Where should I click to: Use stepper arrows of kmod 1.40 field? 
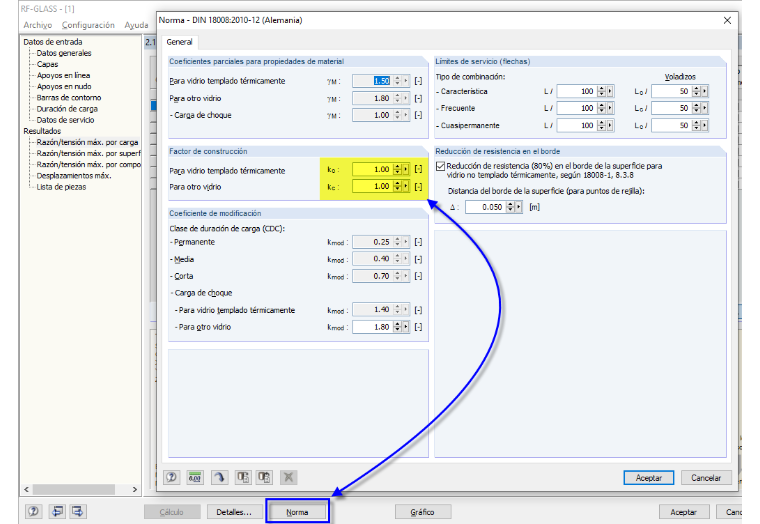point(397,310)
